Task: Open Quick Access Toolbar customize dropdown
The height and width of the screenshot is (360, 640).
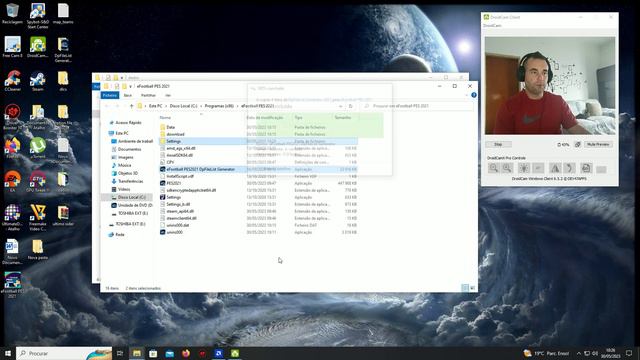Action: 131,87
